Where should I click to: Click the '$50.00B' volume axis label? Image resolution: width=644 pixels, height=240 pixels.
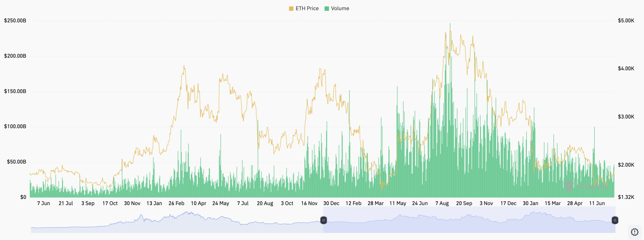point(16,162)
